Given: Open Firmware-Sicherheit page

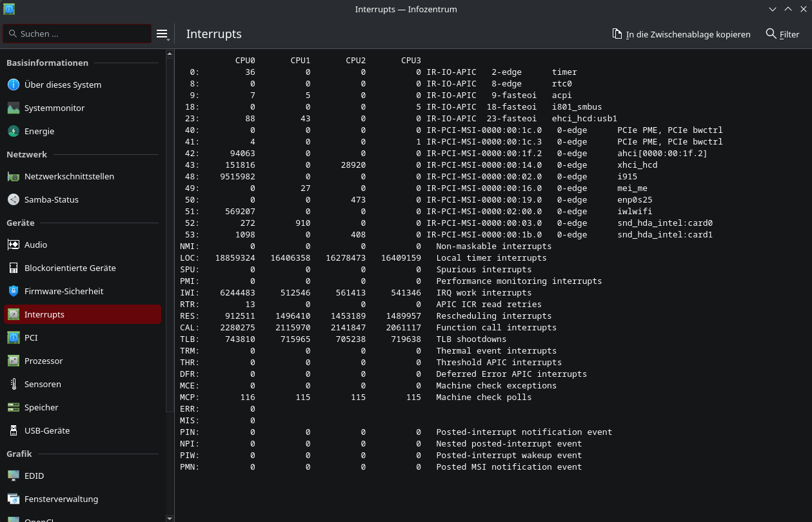Looking at the screenshot, I should (x=83, y=291).
